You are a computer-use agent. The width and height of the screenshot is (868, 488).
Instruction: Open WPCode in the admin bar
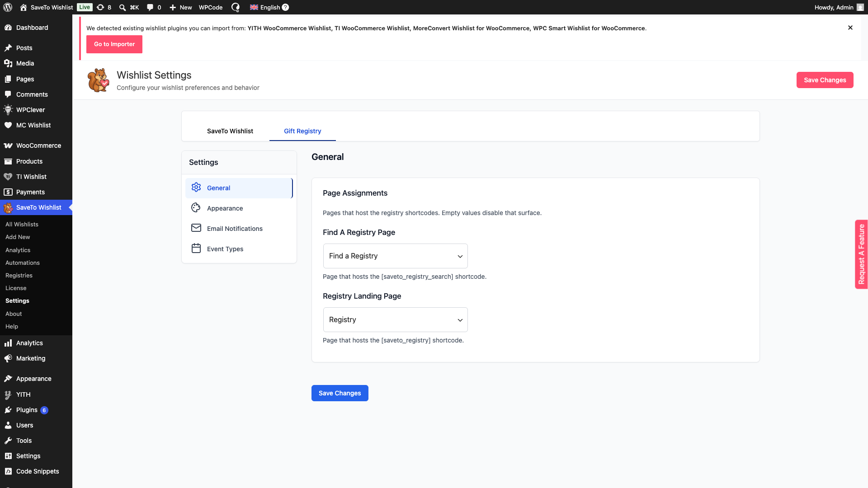point(211,7)
